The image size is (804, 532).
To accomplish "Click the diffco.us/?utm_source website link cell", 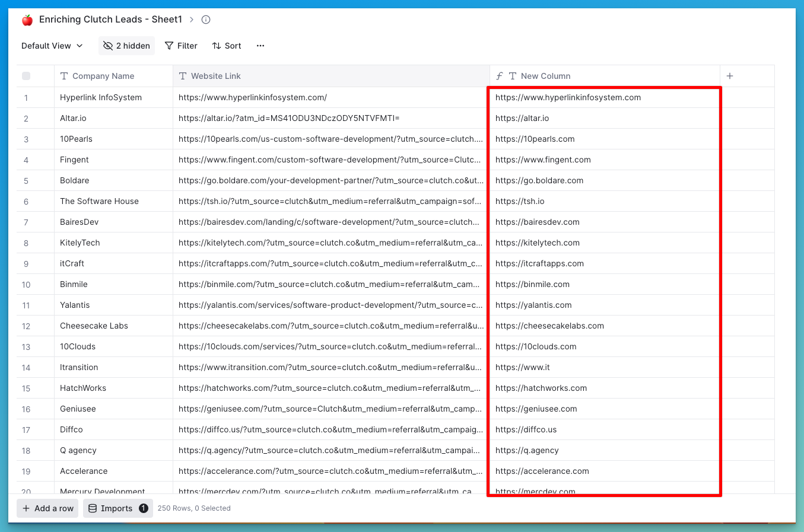I will [331, 429].
